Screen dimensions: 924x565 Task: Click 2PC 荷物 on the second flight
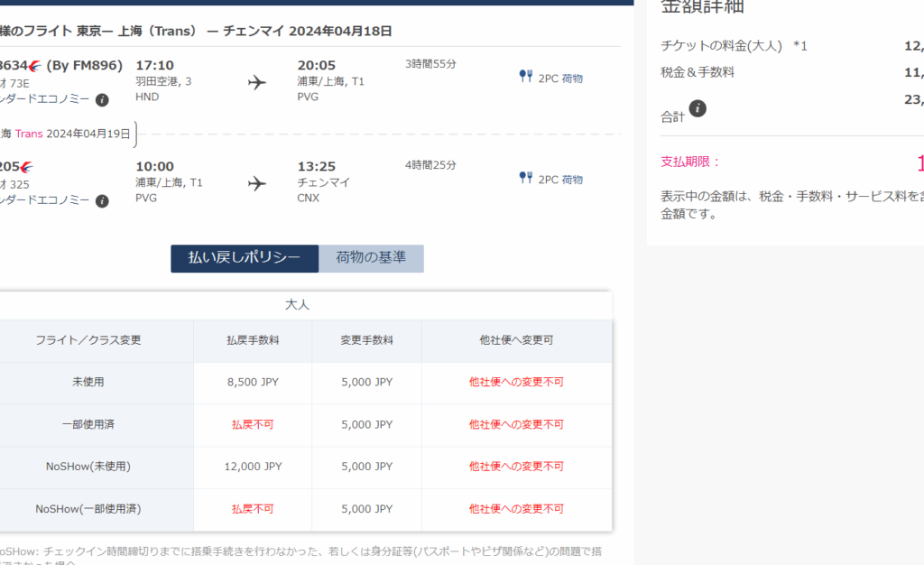tap(560, 180)
